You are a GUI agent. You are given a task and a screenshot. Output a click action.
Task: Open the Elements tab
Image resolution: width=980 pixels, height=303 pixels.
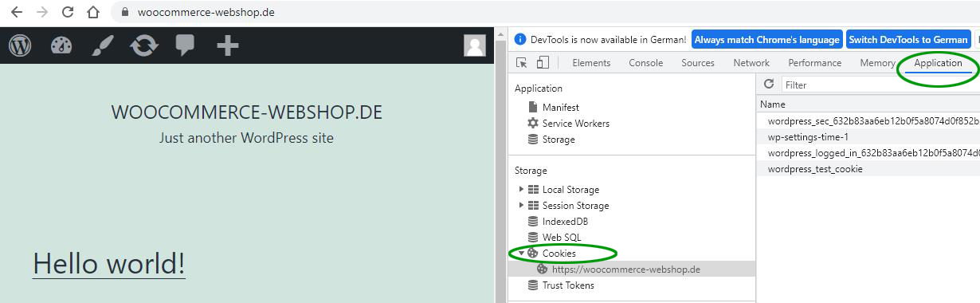[591, 63]
